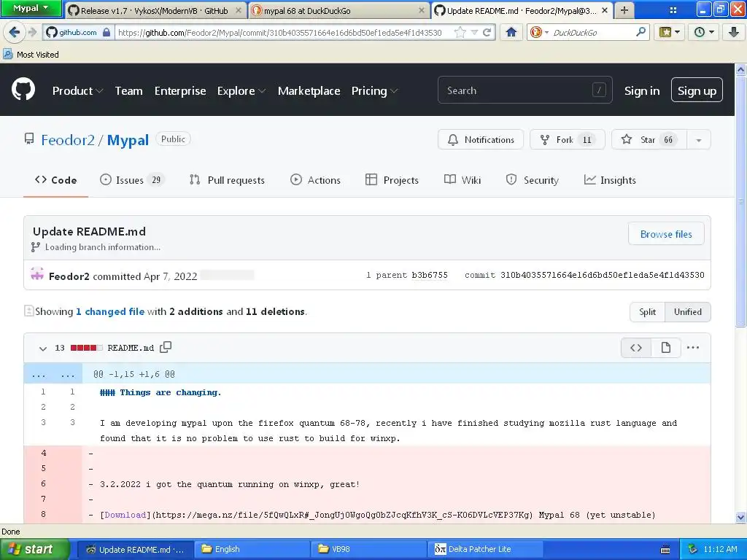747x560 pixels.
Task: Open the history clock toolbar icon
Action: 704,32
